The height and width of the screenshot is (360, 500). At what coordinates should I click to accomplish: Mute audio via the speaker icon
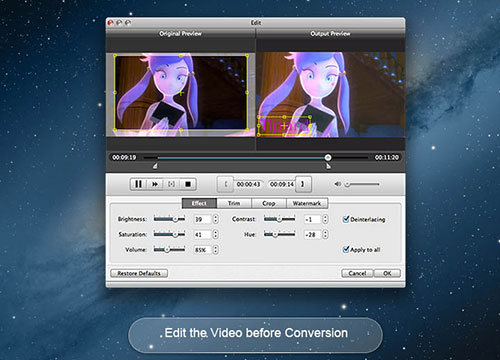coord(337,184)
